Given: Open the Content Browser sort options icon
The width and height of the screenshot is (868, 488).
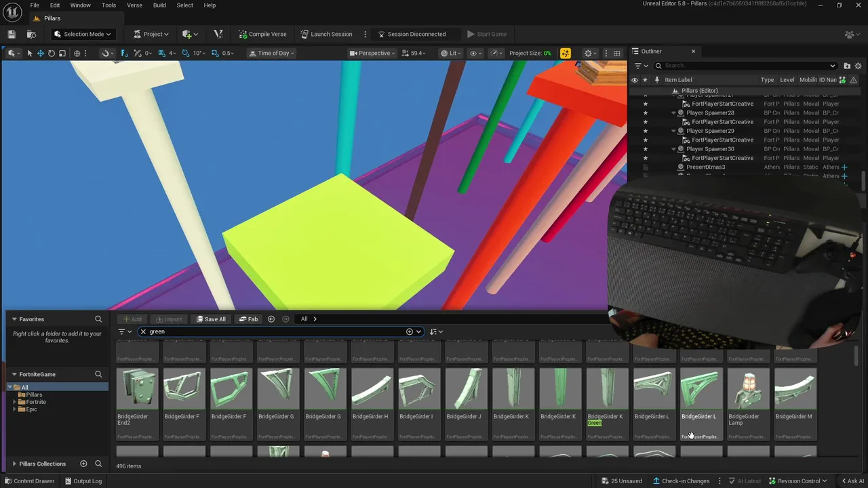Looking at the screenshot, I should point(436,331).
